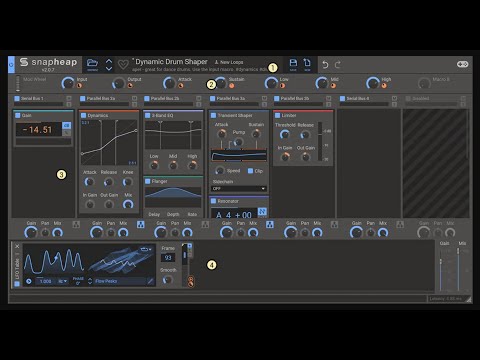Toggle the LFO Table enable box
Viewport: 480px width, 360px height.
(x=17, y=284)
